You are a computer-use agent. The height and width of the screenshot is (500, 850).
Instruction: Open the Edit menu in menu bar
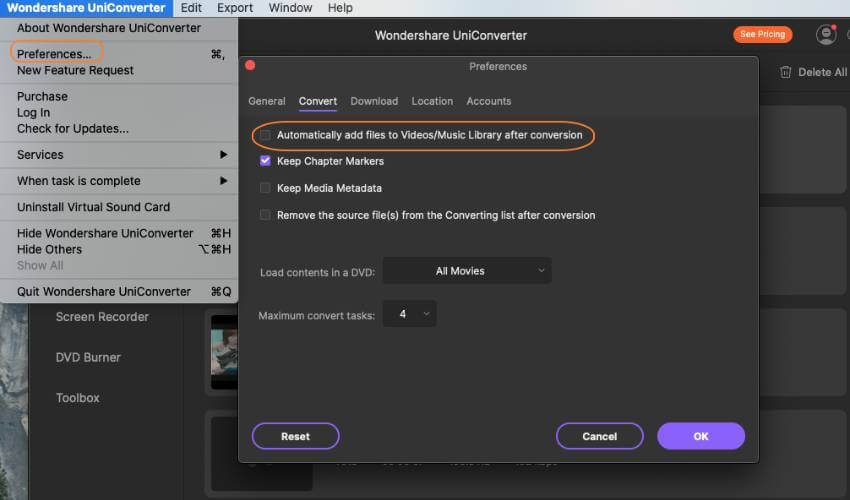click(191, 8)
